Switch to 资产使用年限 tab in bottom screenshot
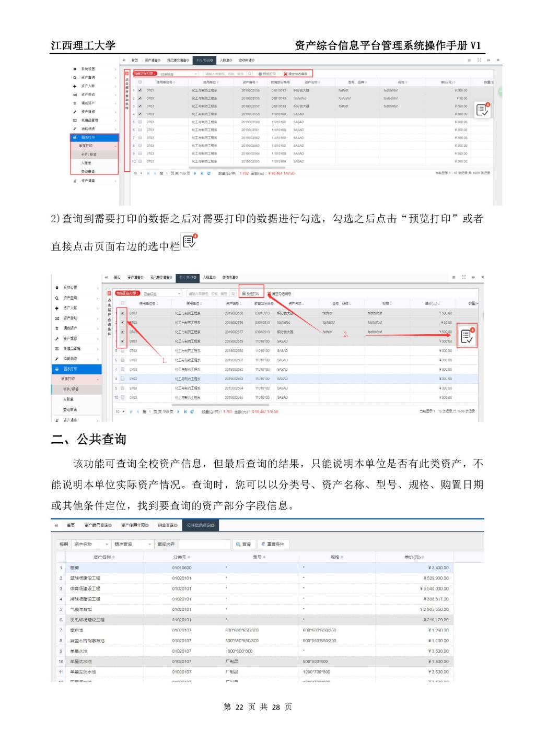 click(135, 525)
